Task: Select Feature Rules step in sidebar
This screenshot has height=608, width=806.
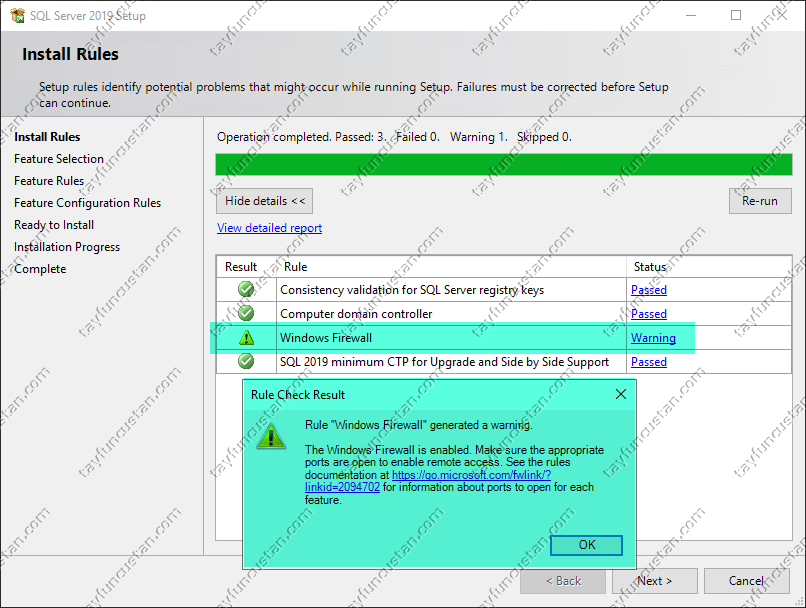Action: coord(49,181)
